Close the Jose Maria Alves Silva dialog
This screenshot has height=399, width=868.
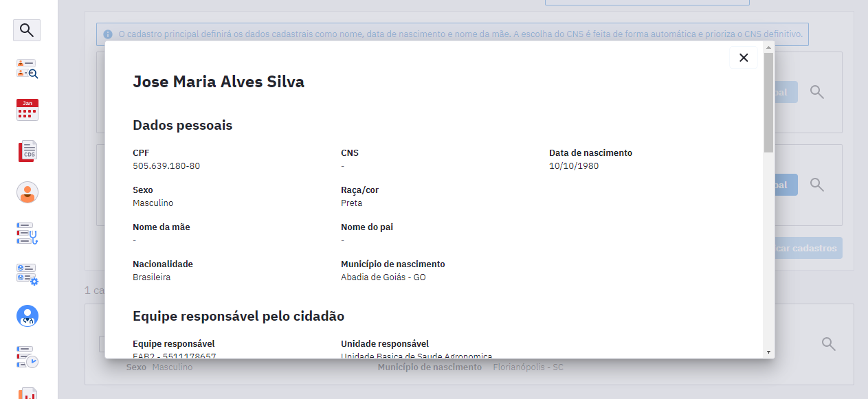(743, 58)
